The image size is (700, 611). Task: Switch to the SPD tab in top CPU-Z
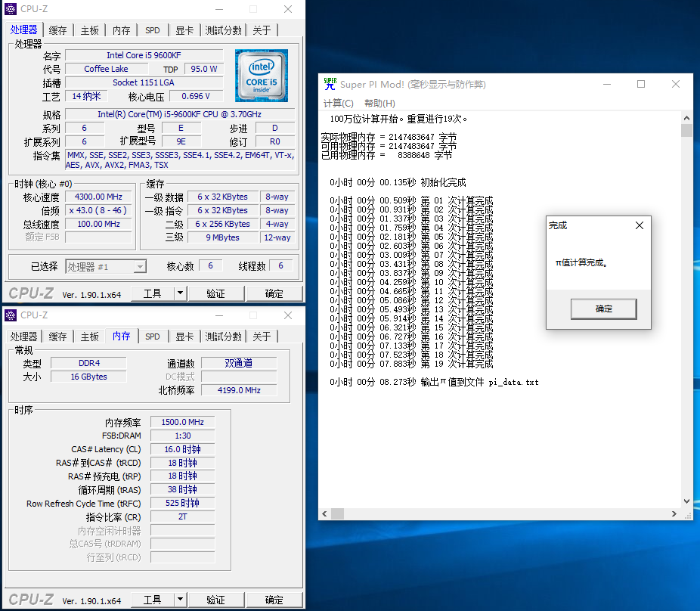[153, 30]
